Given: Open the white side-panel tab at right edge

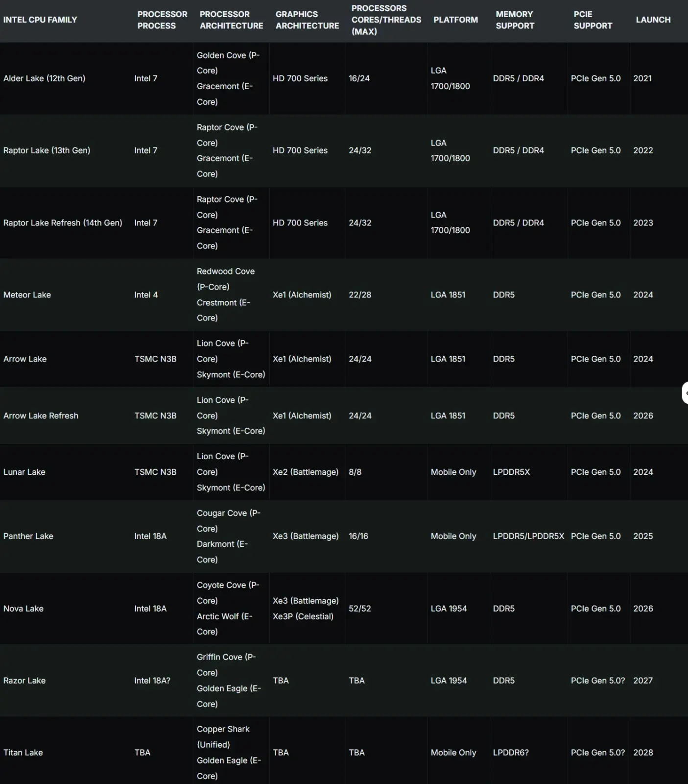Looking at the screenshot, I should (x=685, y=393).
